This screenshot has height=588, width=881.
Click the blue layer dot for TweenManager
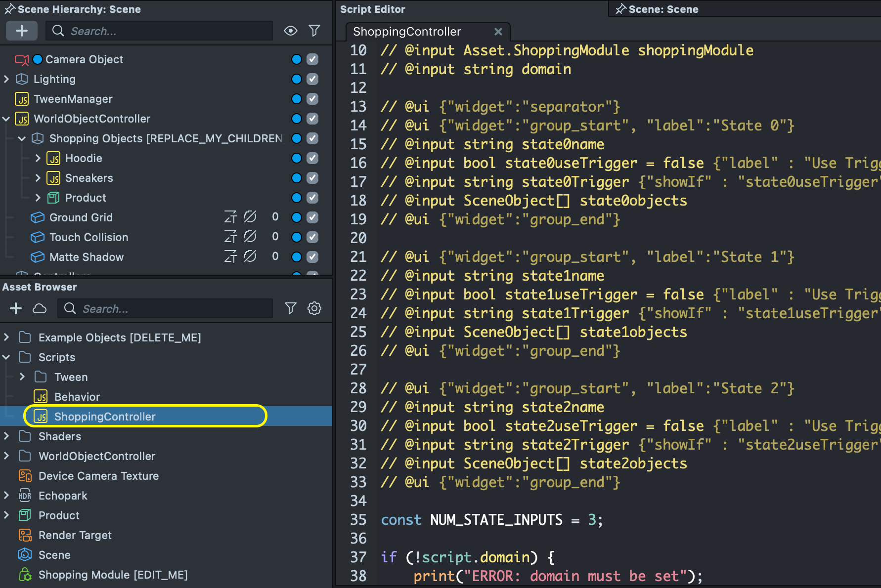(x=297, y=99)
